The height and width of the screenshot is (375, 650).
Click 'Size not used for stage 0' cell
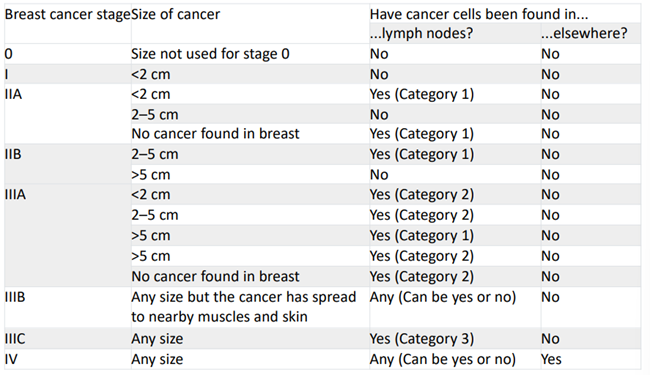pyautogui.click(x=210, y=54)
